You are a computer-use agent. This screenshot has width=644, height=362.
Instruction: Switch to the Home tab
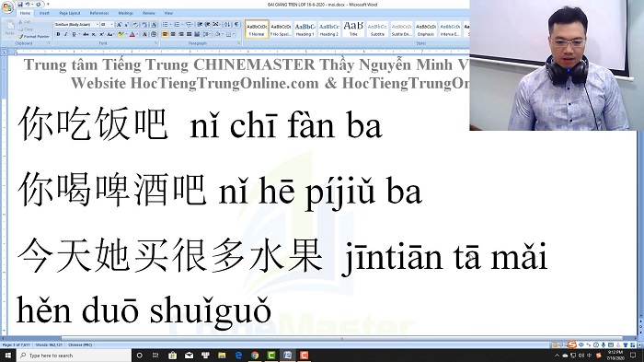pos(25,13)
